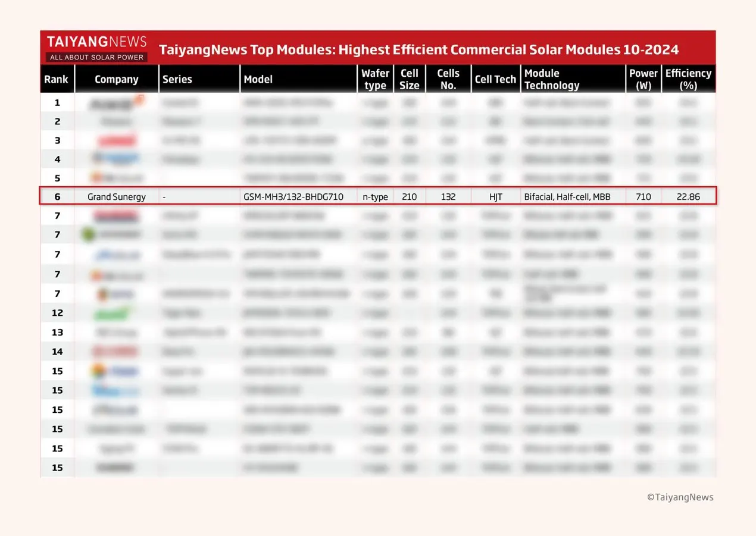756x536 pixels.
Task: Click rank number "3"
Action: click(x=57, y=140)
